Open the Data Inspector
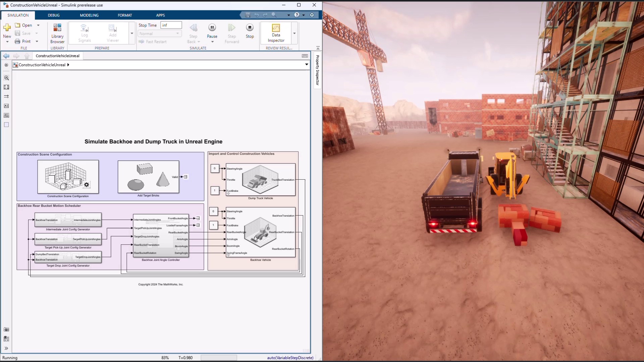 pyautogui.click(x=276, y=33)
